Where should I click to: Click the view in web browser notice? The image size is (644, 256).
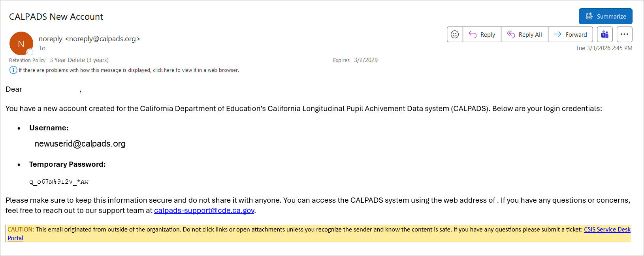pyautogui.click(x=129, y=70)
